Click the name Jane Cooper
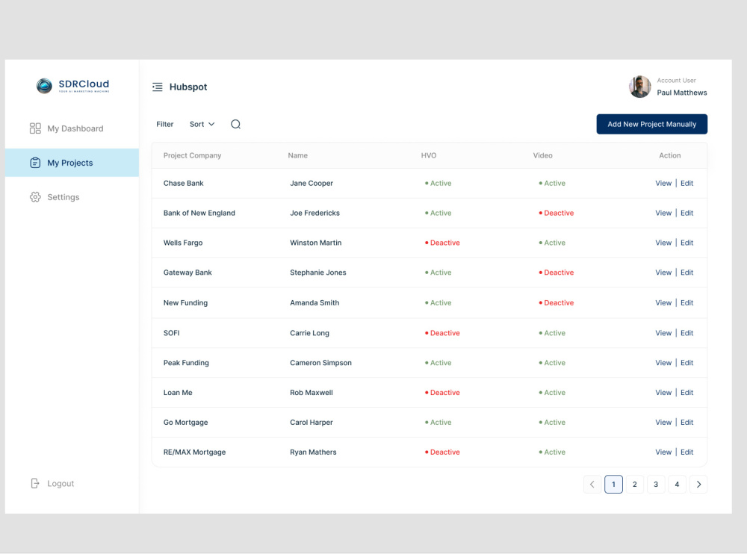The height and width of the screenshot is (560, 747). 311,184
